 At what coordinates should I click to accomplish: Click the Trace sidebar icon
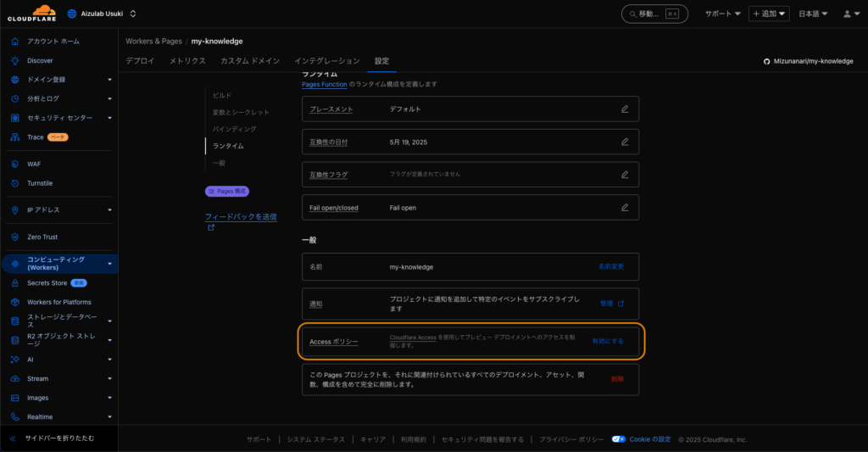click(15, 137)
